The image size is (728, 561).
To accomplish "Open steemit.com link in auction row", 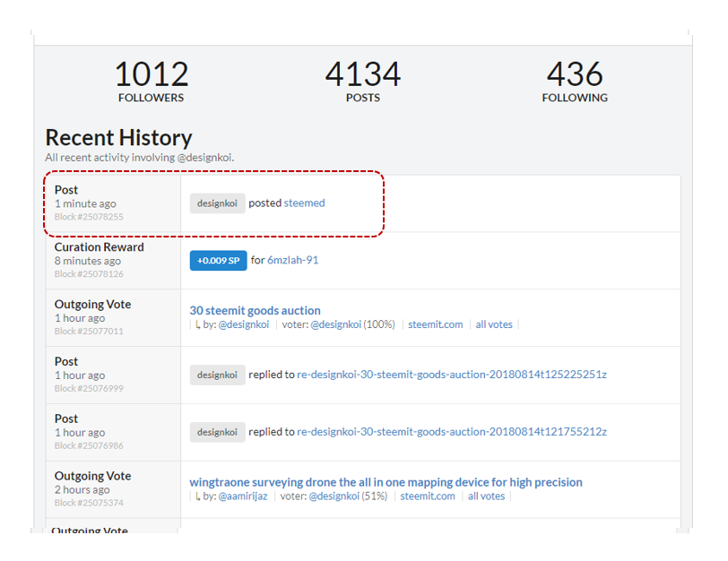I will click(436, 324).
